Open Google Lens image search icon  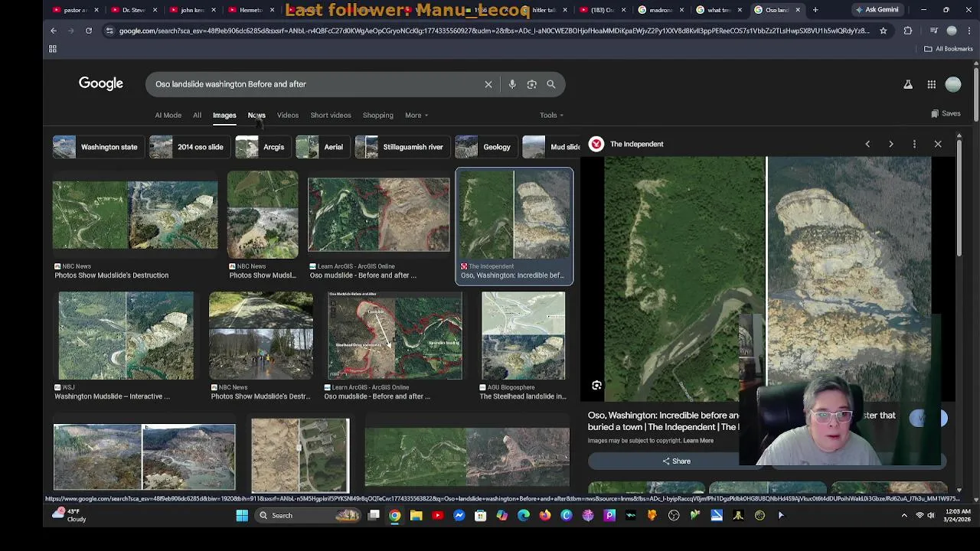(x=531, y=84)
